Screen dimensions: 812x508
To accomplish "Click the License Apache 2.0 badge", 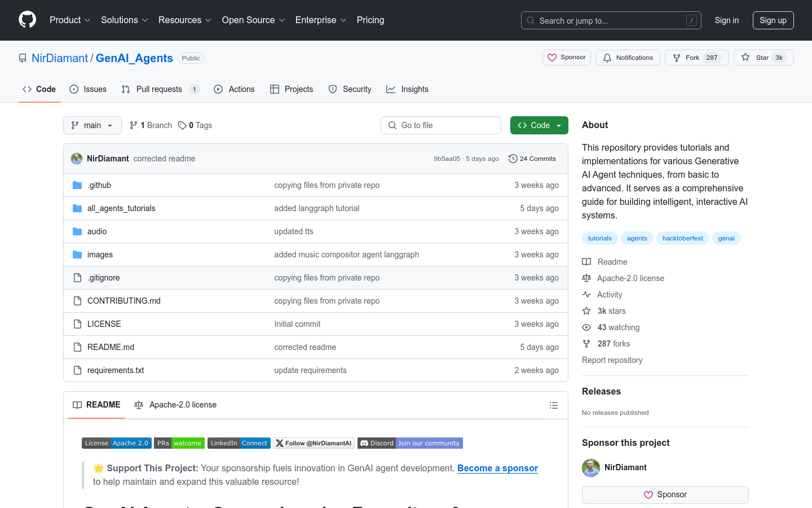I will (x=117, y=443).
